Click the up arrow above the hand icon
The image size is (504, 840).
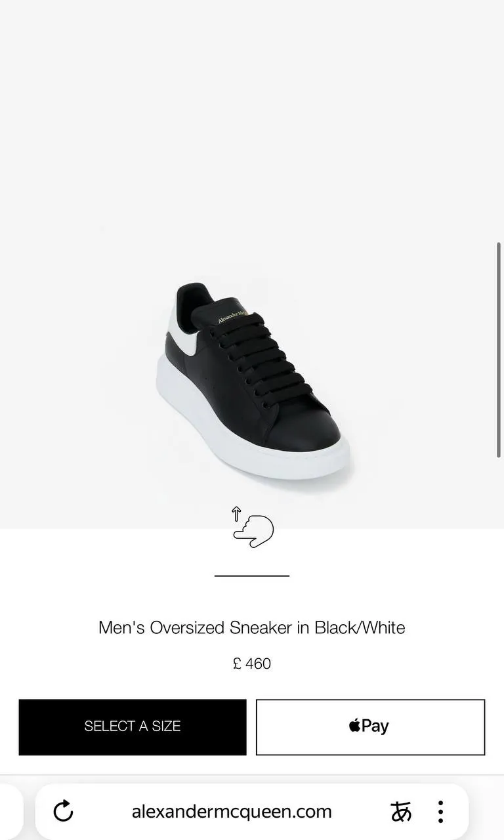click(x=236, y=514)
